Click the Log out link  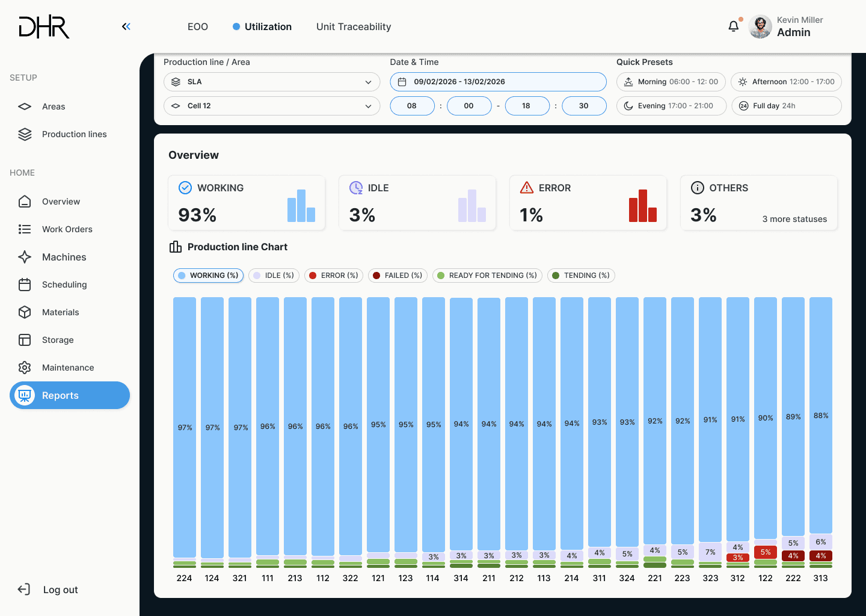click(x=60, y=590)
